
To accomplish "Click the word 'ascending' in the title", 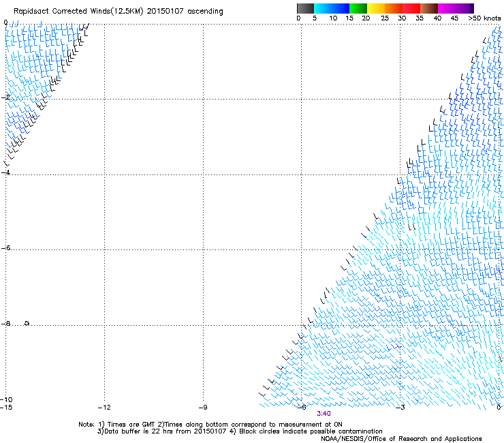I will tap(205, 12).
